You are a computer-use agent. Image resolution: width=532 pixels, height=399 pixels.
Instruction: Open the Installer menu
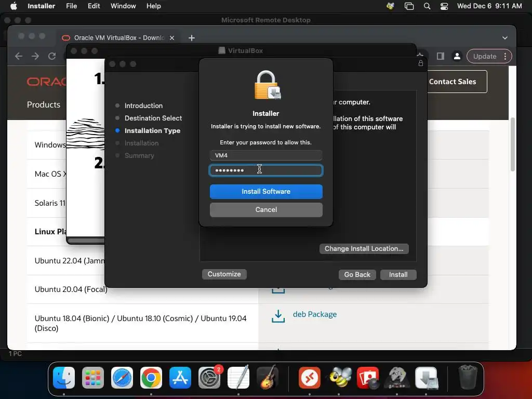pyautogui.click(x=42, y=6)
